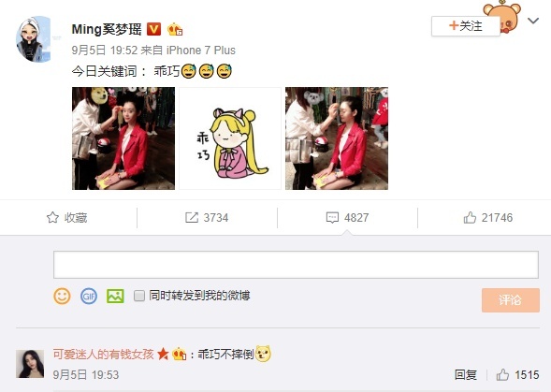View the poster's avatar picture
Image resolution: width=551 pixels, height=392 pixels.
tap(34, 39)
